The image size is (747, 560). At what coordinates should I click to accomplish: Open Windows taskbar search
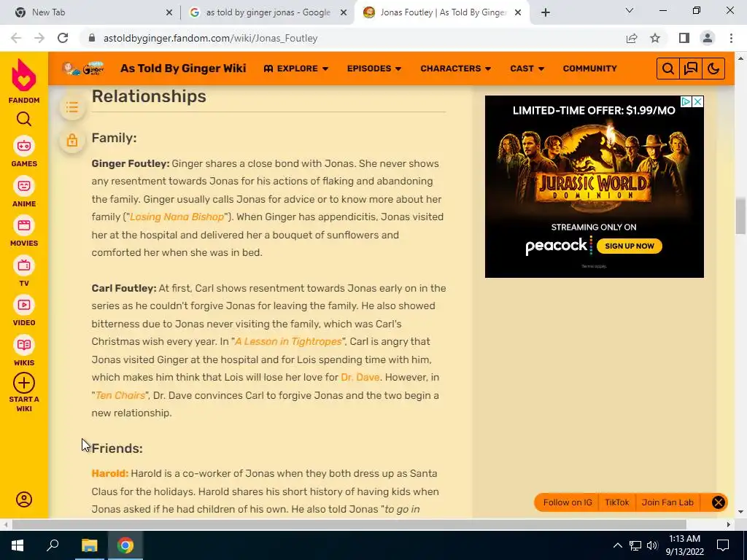click(x=53, y=545)
